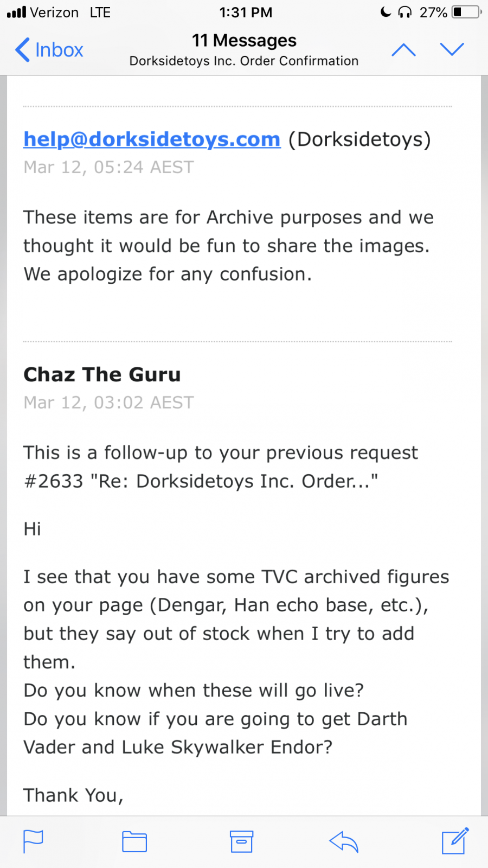Tap the Inbox back button
The height and width of the screenshot is (868, 488).
[49, 50]
